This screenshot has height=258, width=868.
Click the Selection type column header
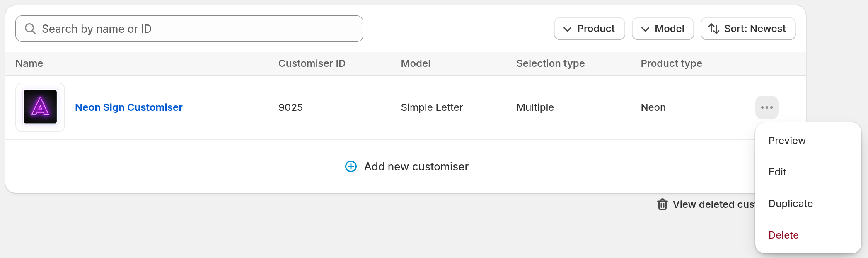coord(550,63)
